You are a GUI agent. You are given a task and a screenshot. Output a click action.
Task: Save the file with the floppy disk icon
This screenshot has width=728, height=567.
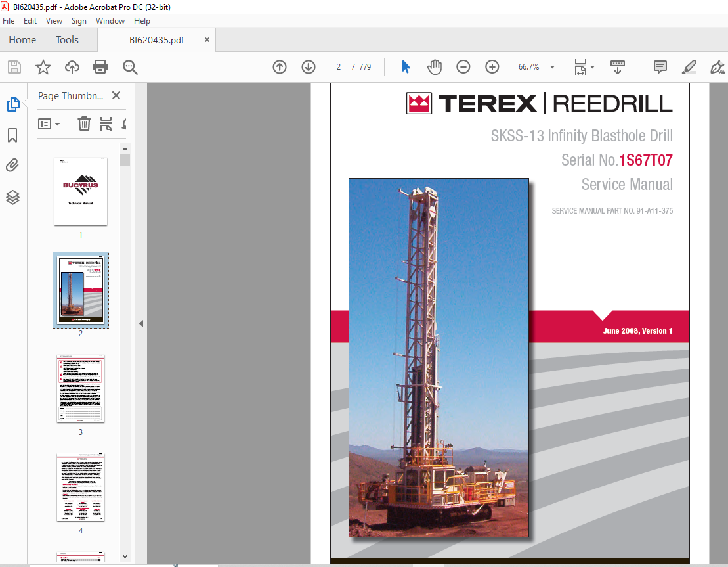point(14,67)
